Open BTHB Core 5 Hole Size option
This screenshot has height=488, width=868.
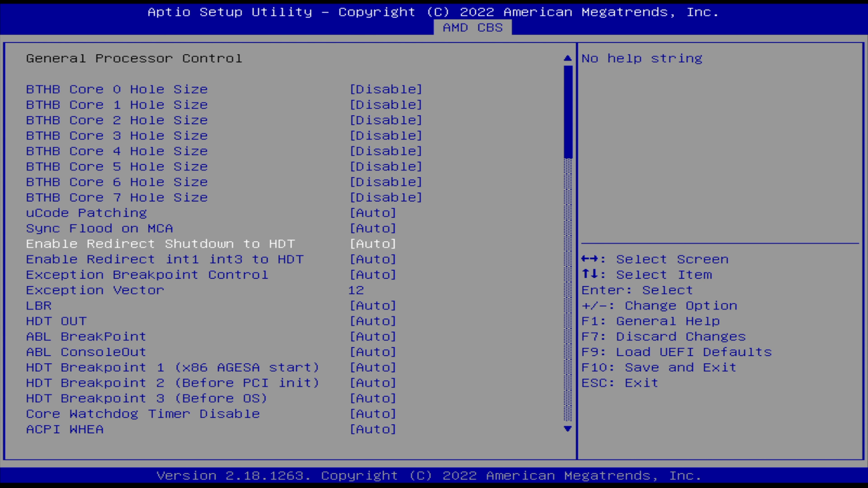386,167
